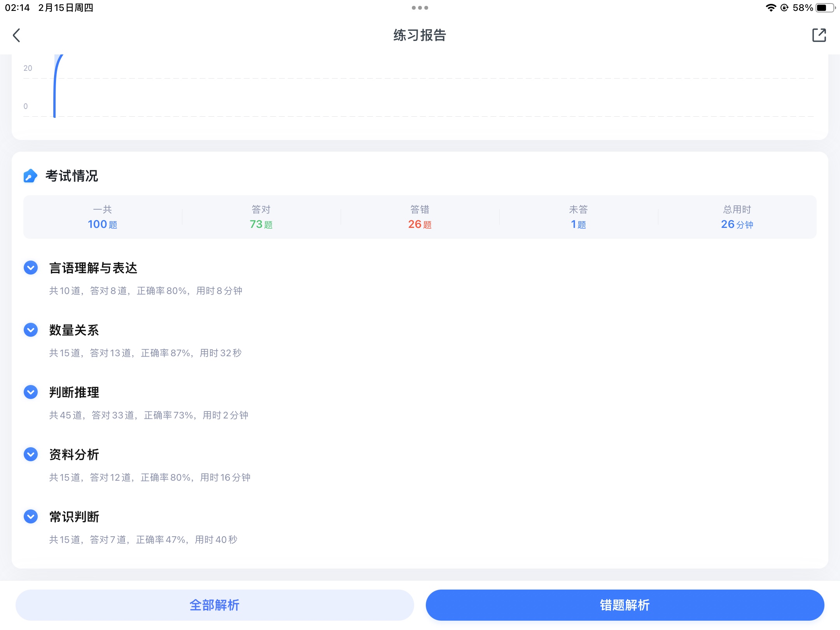Viewport: 840px width, 630px height.
Task: Tap the back arrow icon
Action: click(x=16, y=35)
